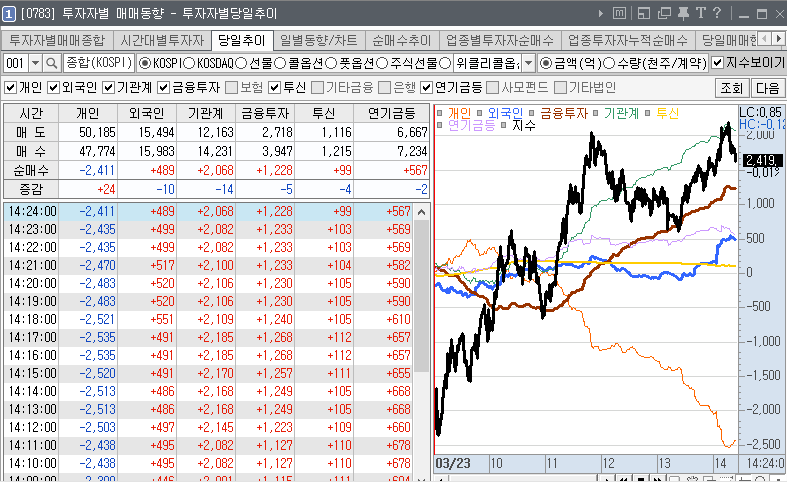Click the pin icon in title bar

682,13
